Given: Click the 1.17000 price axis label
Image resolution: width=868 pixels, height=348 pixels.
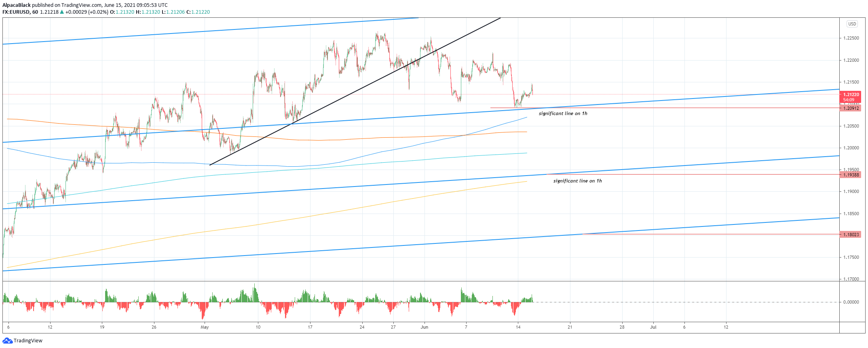Looking at the screenshot, I should 851,279.
